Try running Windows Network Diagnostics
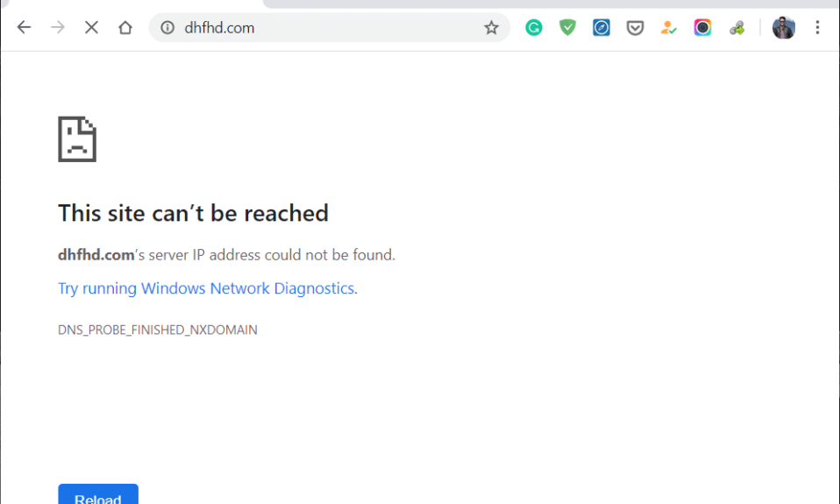Screen dimensions: 840x504 pos(206,288)
